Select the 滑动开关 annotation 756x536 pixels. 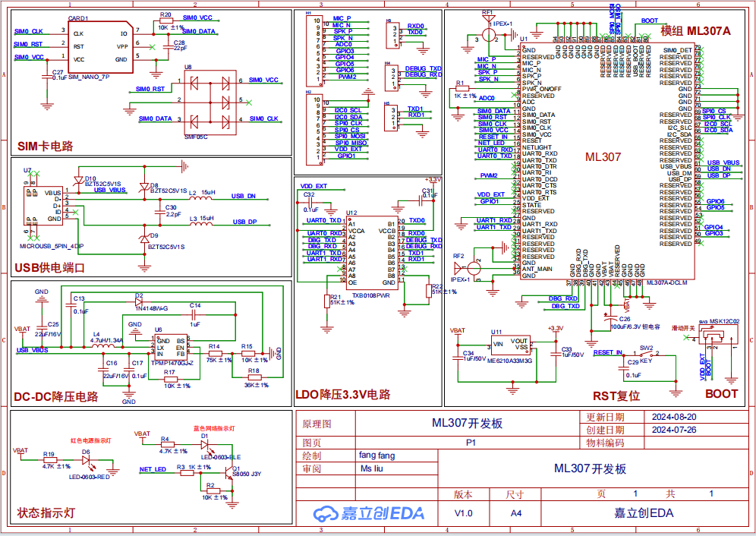click(x=683, y=328)
